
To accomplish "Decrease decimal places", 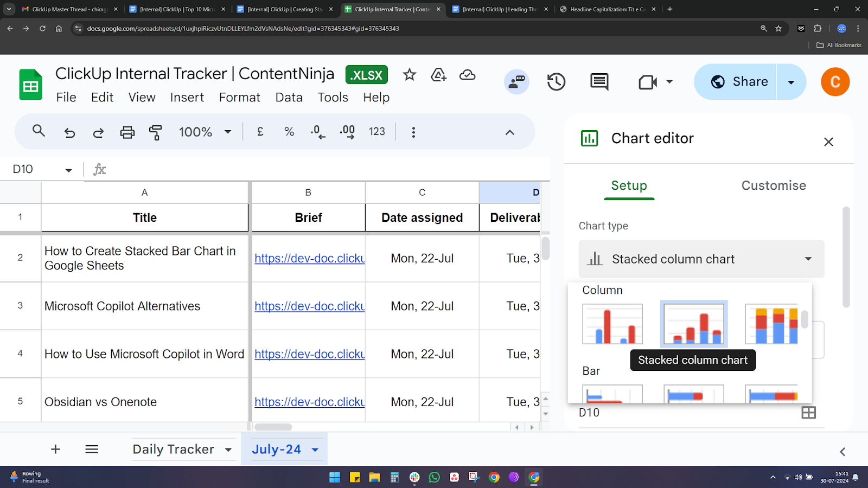I will coord(318,132).
